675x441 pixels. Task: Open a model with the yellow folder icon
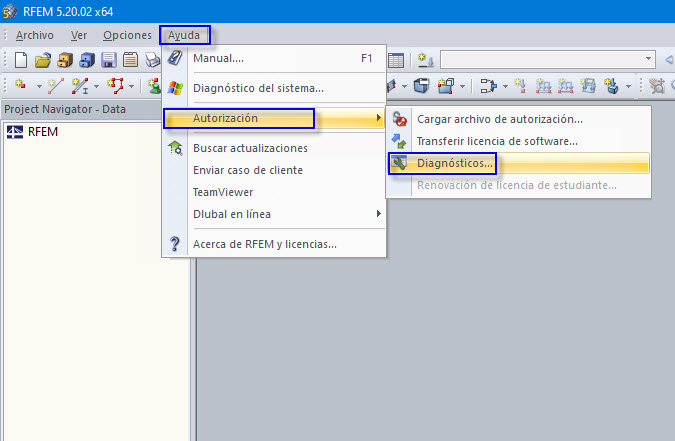(x=43, y=60)
